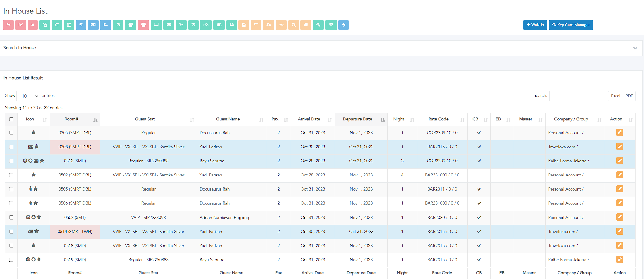
Task: Click the Walk In button
Action: point(535,25)
